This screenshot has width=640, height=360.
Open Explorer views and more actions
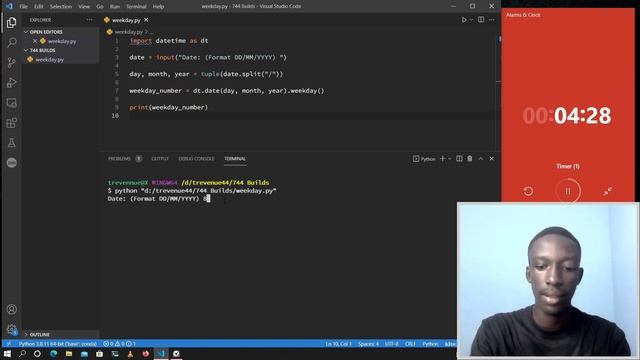click(89, 20)
